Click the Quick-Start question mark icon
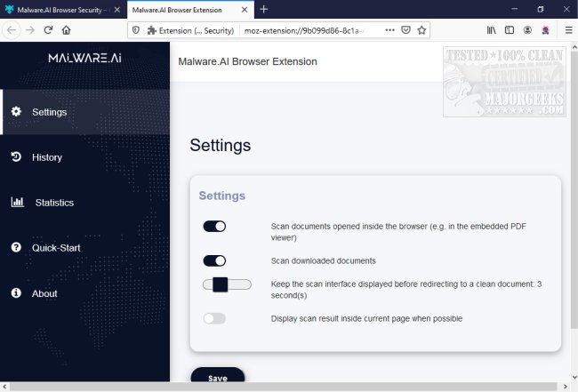This screenshot has width=578, height=392. coord(16,247)
